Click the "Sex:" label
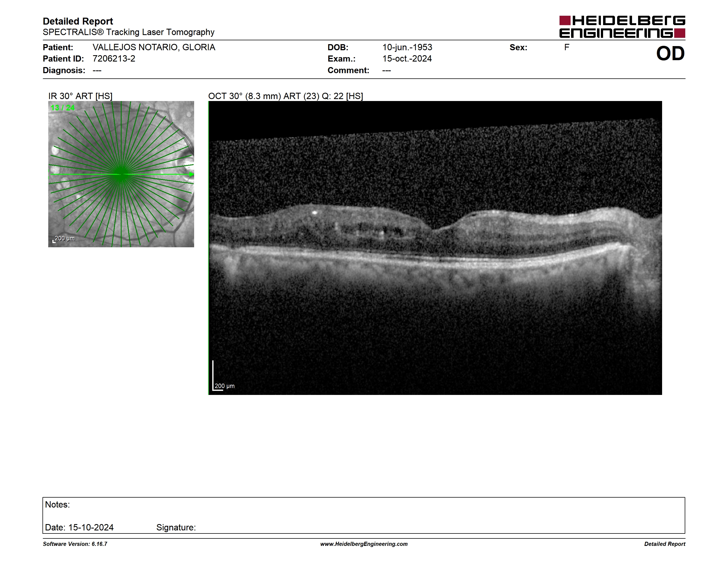The width and height of the screenshot is (728, 563). click(518, 47)
